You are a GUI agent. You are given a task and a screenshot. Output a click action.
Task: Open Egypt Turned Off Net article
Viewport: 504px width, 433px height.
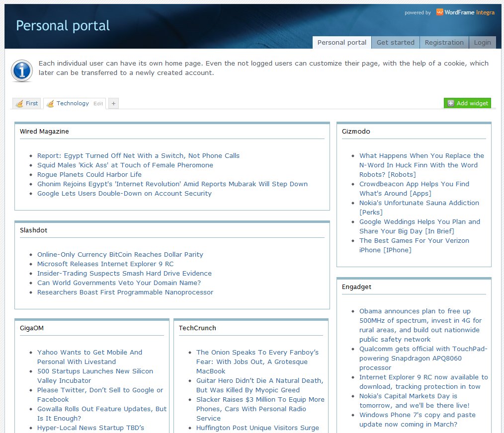coord(138,156)
